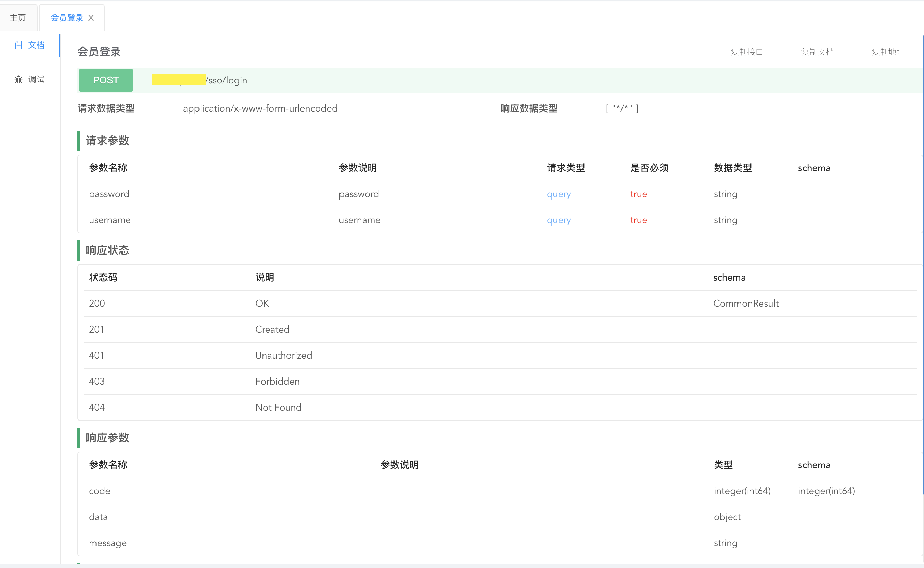Click the data object row in response parameters
924x568 pixels.
(x=98, y=517)
